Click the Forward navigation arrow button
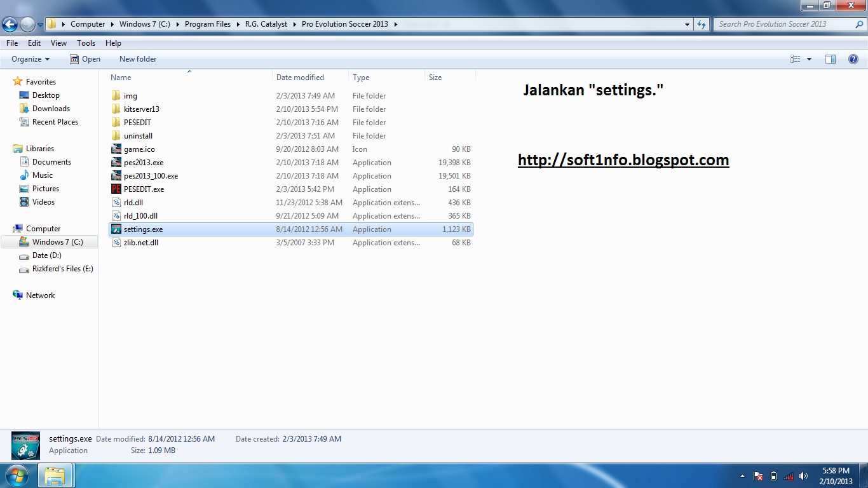Viewport: 868px width, 488px height. click(x=27, y=24)
